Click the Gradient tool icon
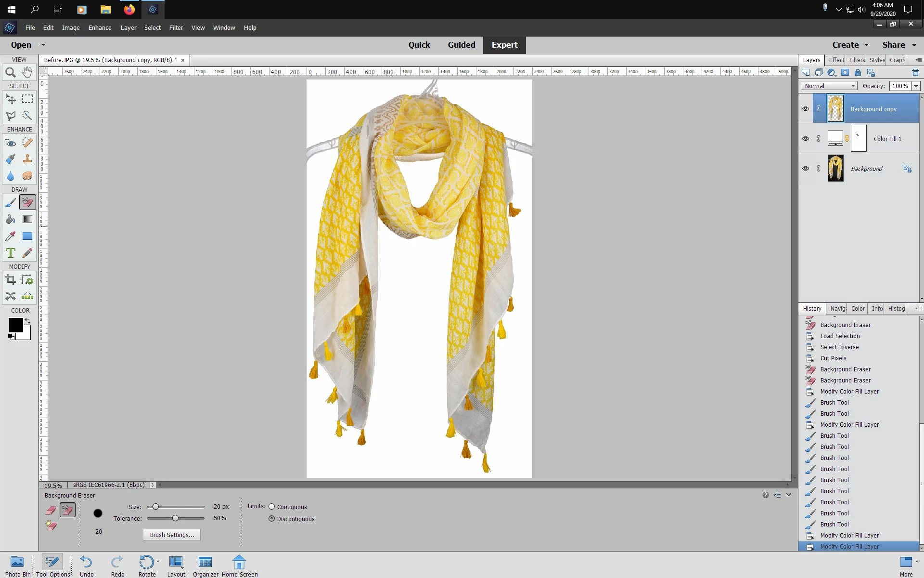Screen dimensions: 924x578 coord(27,220)
